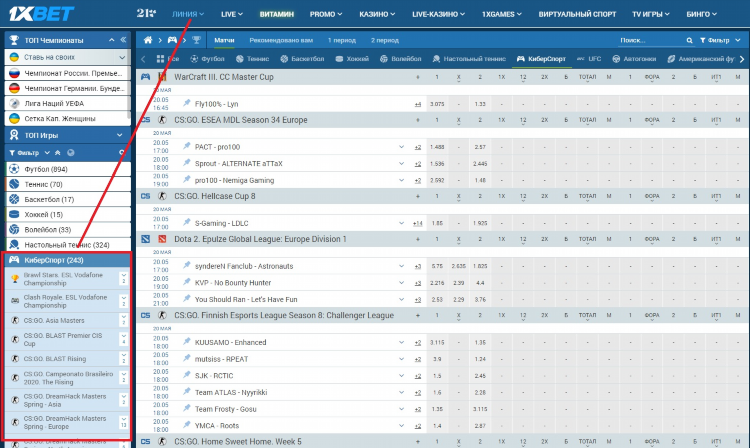The width and height of the screenshot is (750, 448).
Task: Switch to the 1 период tab
Action: [342, 40]
